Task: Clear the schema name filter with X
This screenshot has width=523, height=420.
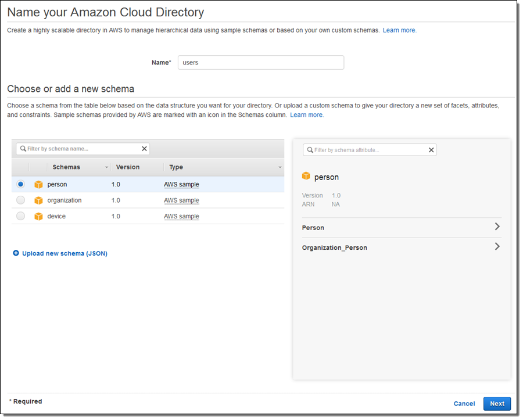Action: pyautogui.click(x=144, y=149)
